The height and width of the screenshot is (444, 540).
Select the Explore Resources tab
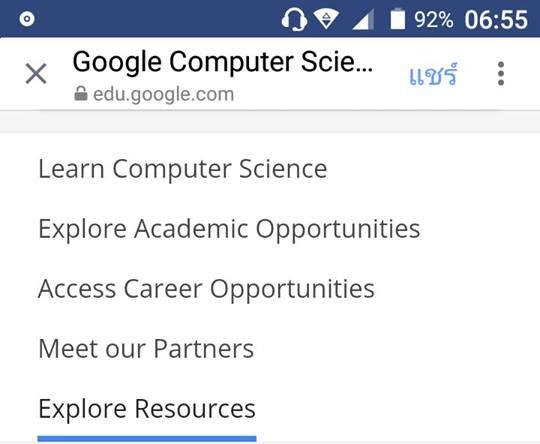tap(147, 409)
